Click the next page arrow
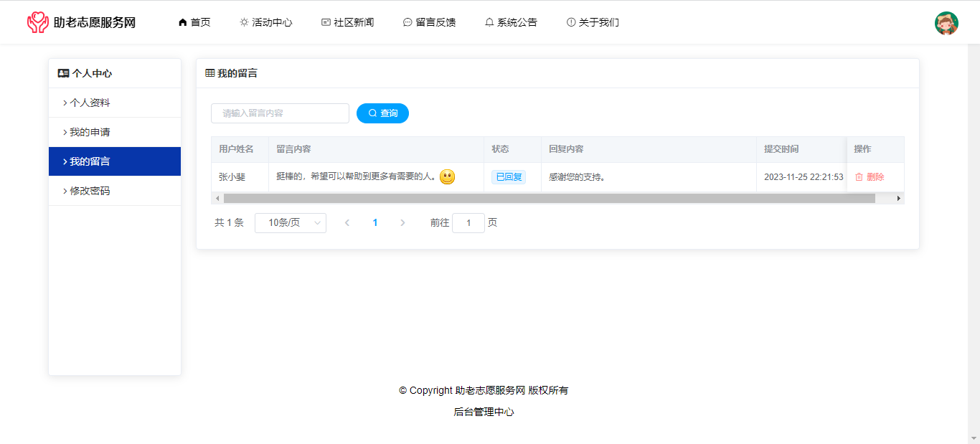980x444 pixels. click(x=402, y=223)
